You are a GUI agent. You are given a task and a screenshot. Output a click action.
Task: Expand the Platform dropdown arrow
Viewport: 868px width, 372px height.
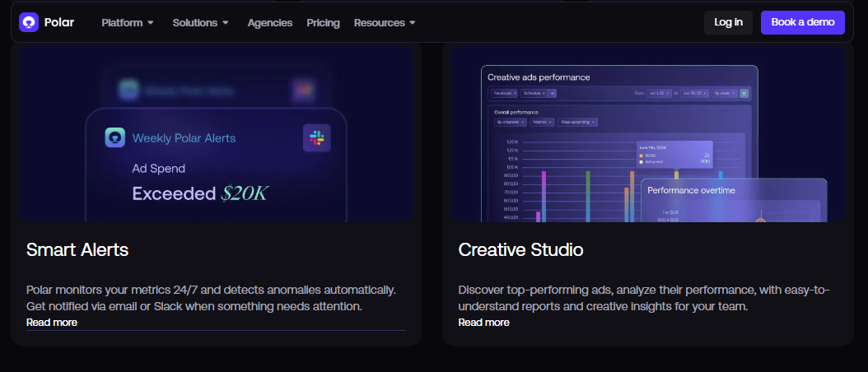pyautogui.click(x=150, y=23)
